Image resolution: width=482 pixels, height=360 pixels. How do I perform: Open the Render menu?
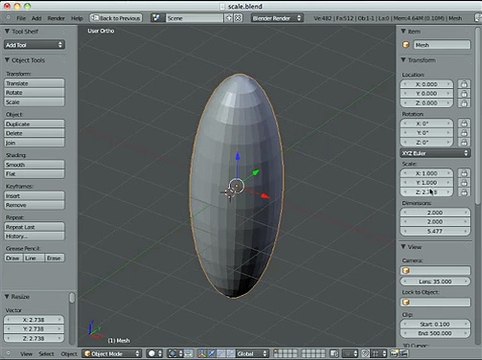tap(56, 18)
